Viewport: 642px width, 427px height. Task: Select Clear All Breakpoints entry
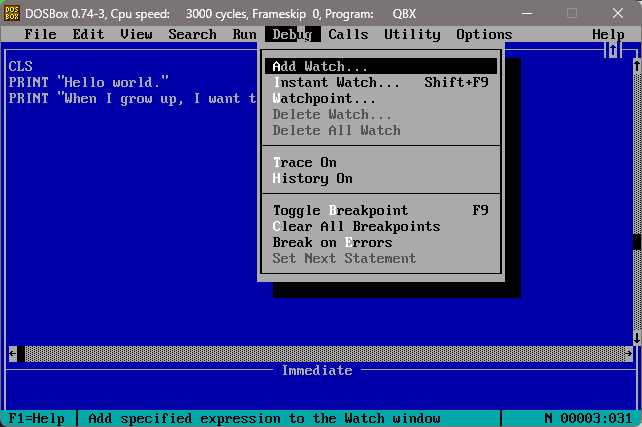click(x=381, y=226)
